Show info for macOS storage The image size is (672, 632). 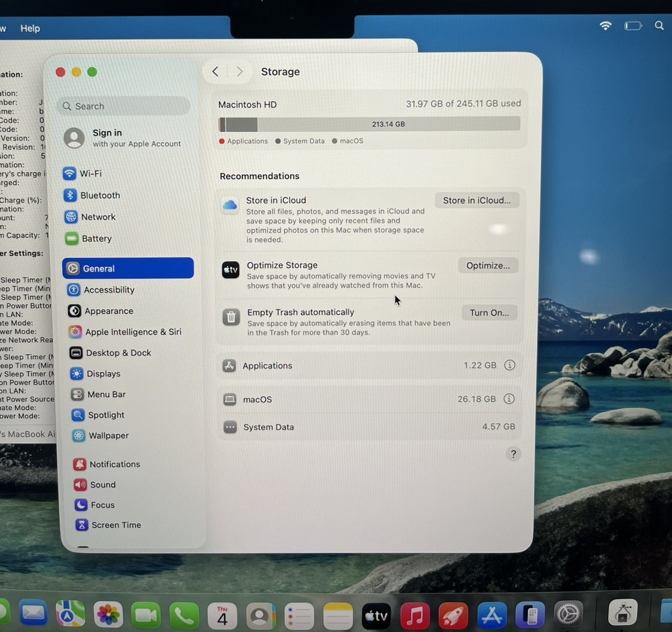pyautogui.click(x=509, y=399)
